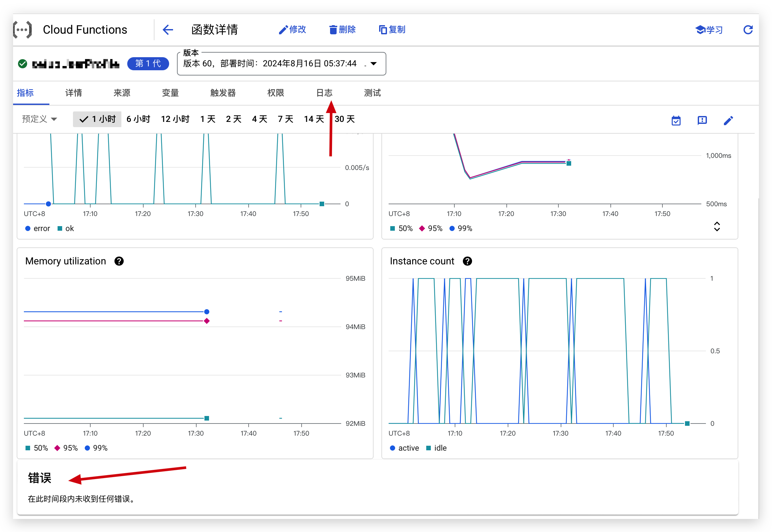Open the 预定义 dropdown
Screen dimensions: 772x532
[40, 119]
